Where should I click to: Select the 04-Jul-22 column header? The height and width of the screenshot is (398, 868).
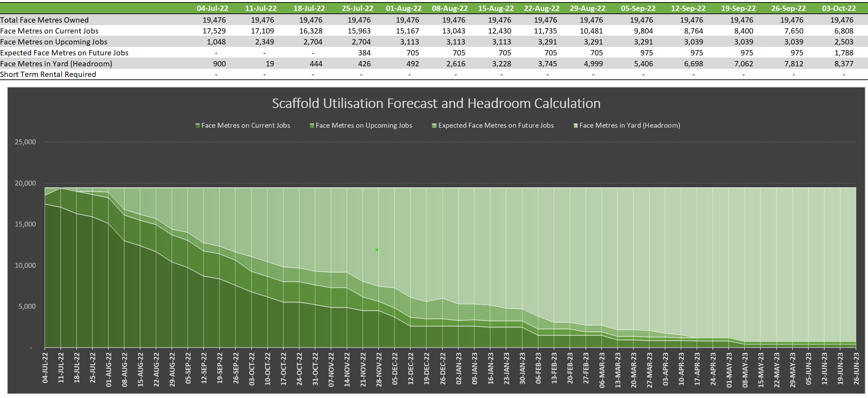[212, 8]
